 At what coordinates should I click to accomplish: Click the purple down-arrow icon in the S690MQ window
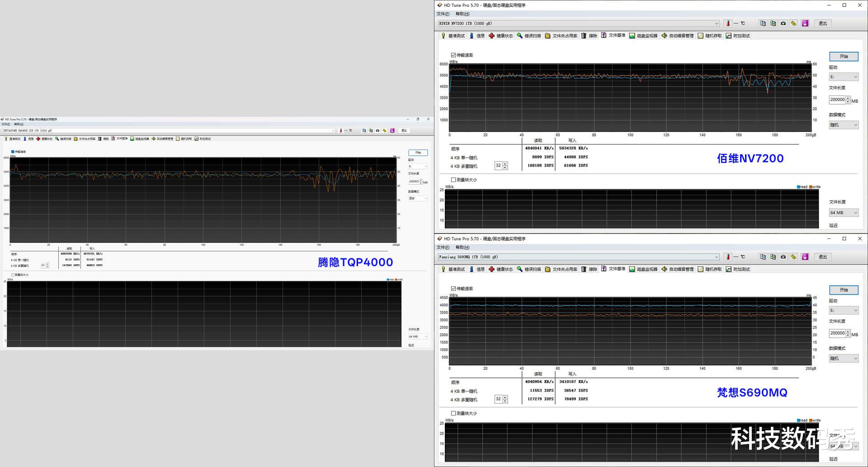point(805,257)
